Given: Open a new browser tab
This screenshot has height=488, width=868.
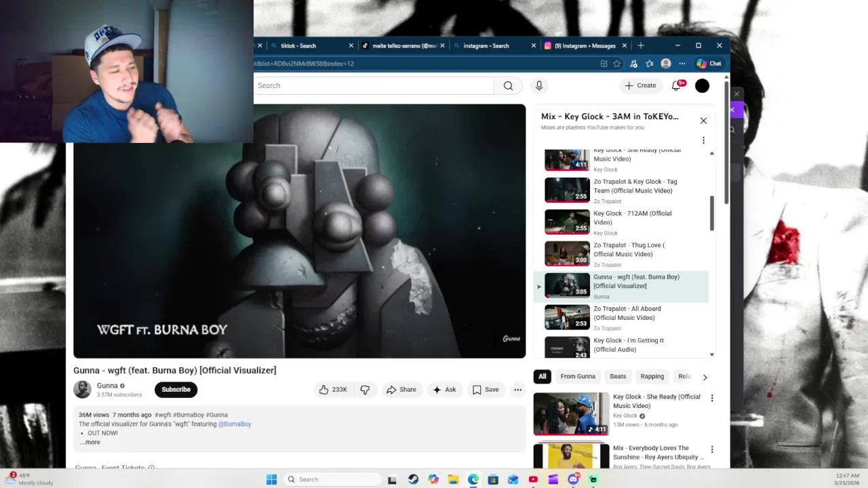Looking at the screenshot, I should pyautogui.click(x=641, y=45).
